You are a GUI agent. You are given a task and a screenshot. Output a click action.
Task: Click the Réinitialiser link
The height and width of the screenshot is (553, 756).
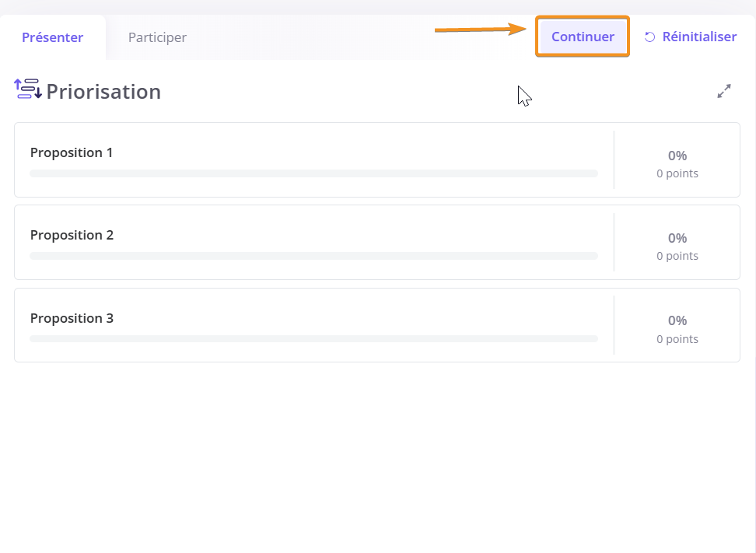pyautogui.click(x=699, y=37)
